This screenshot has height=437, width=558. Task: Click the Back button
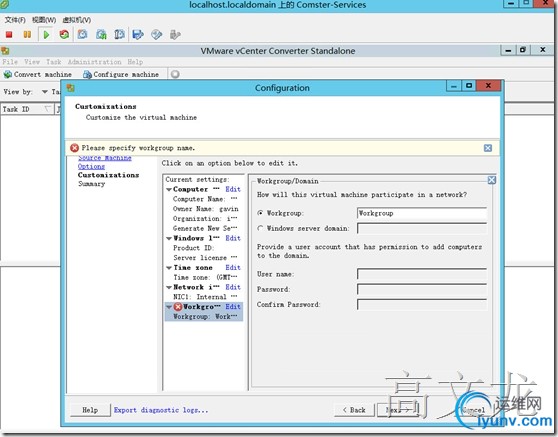click(x=354, y=410)
